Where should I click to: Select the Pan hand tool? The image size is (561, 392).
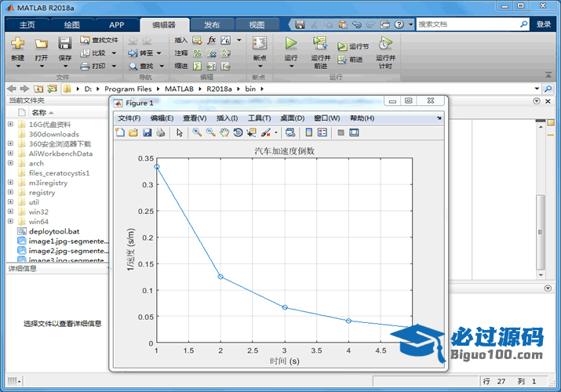click(224, 132)
